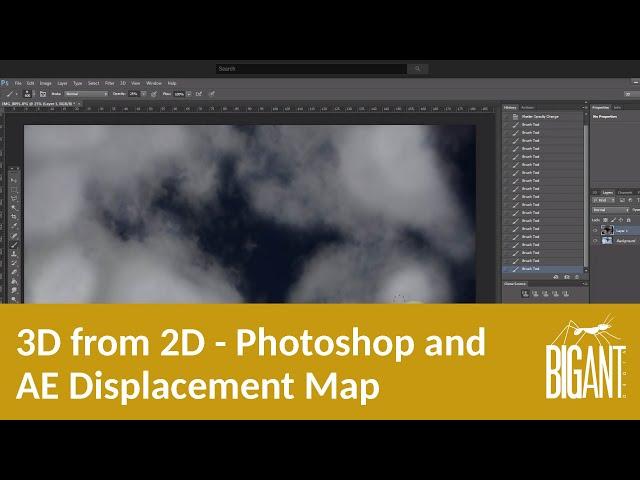Switch to the Channels tab
Image resolution: width=640 pixels, height=480 pixels.
(624, 193)
